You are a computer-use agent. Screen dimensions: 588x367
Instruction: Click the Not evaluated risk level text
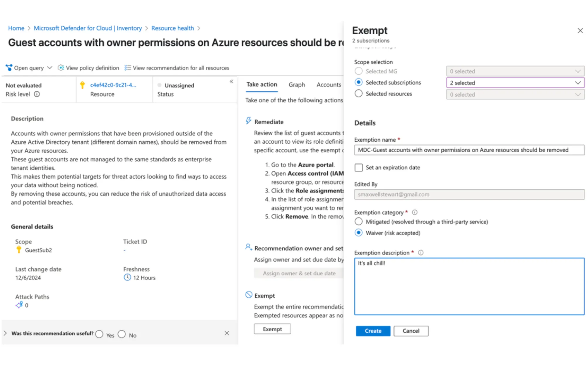tap(24, 85)
